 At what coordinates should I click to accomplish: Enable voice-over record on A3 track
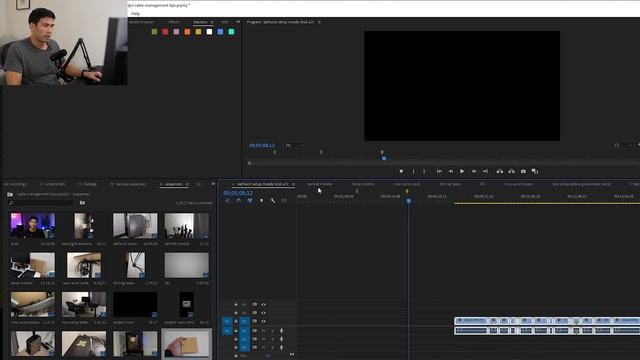coord(281,347)
